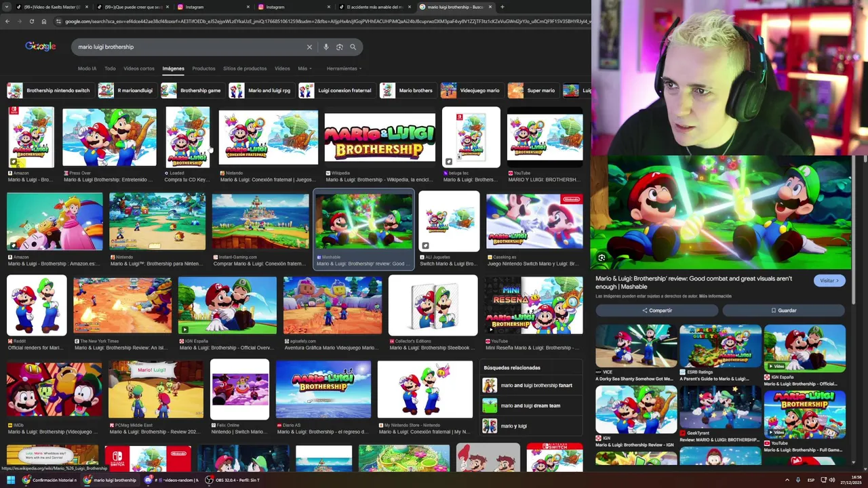Open OBS 32.0.4 from the taskbar

pyautogui.click(x=233, y=480)
